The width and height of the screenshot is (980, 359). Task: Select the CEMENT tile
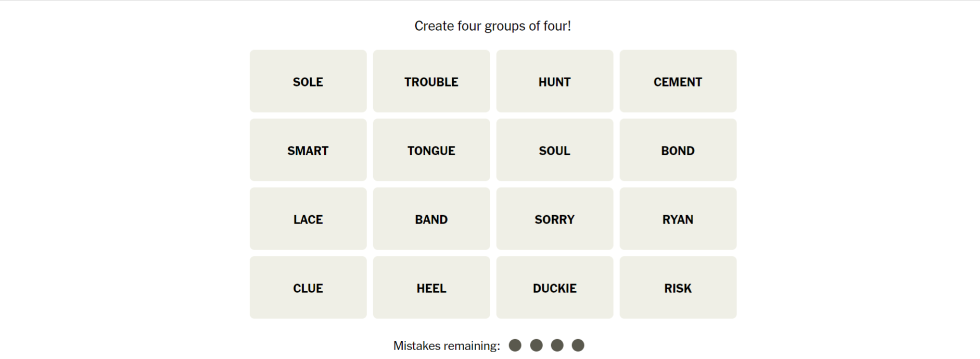(678, 81)
